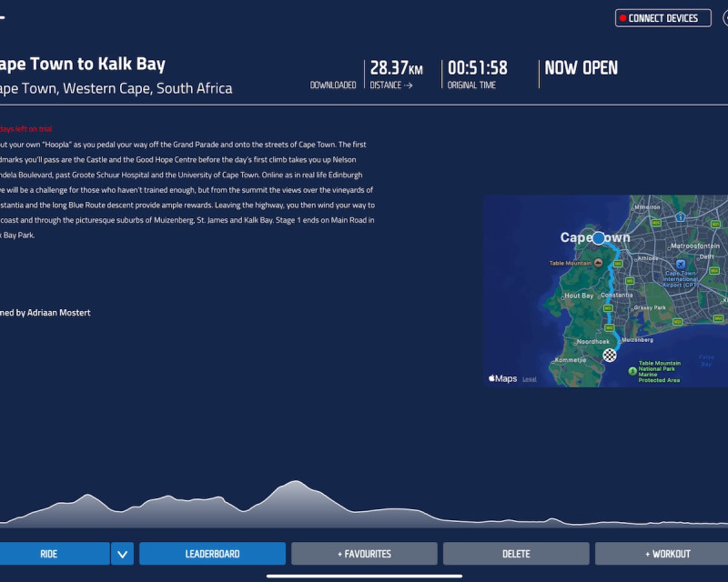This screenshot has height=582, width=728.
Task: Open the Legal link on the map
Action: (x=530, y=379)
